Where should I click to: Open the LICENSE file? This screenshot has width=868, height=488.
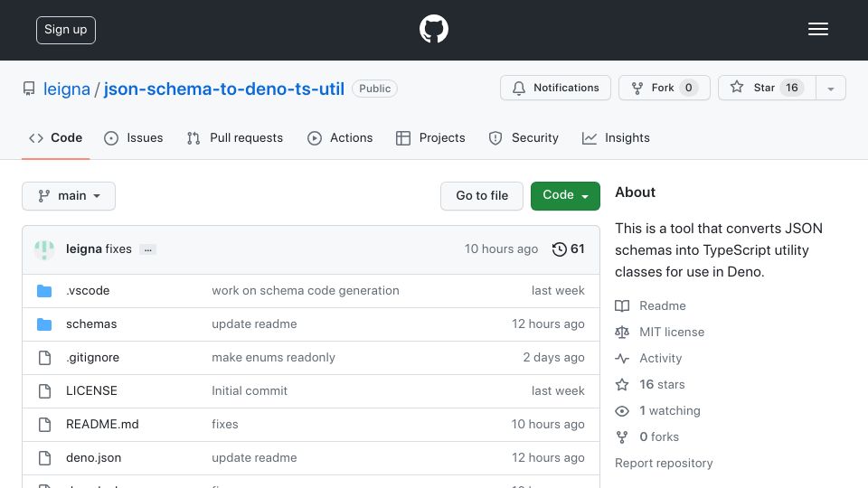point(91,390)
